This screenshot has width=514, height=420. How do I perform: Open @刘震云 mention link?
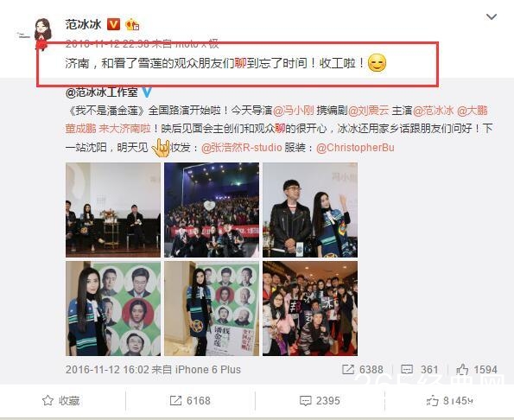point(369,111)
